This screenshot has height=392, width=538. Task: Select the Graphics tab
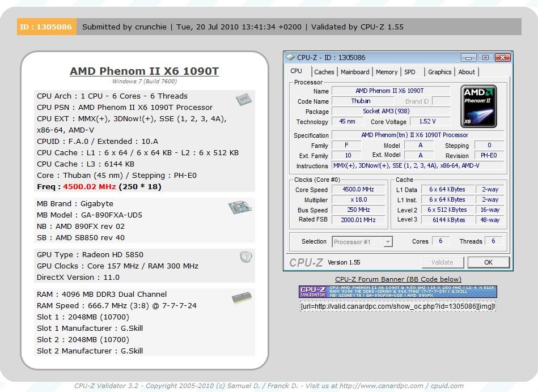pos(439,72)
